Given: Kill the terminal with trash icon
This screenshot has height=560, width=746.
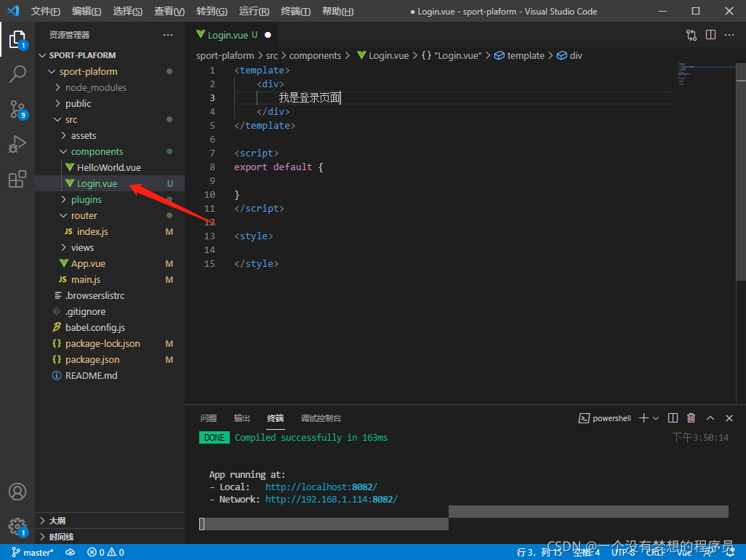Looking at the screenshot, I should [x=691, y=417].
